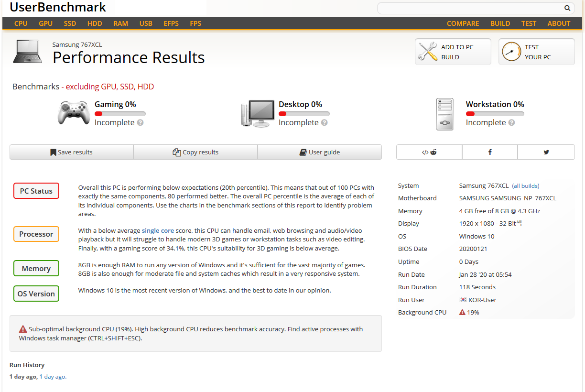Click the Processor badge
The width and height of the screenshot is (585, 392).
tap(36, 234)
